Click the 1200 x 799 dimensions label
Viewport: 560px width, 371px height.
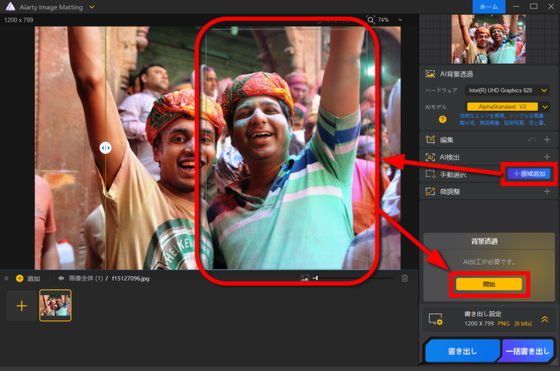[x=19, y=20]
